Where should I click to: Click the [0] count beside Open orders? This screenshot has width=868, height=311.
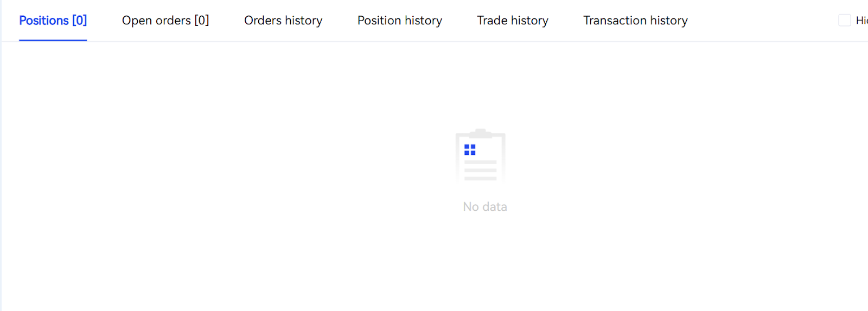202,21
